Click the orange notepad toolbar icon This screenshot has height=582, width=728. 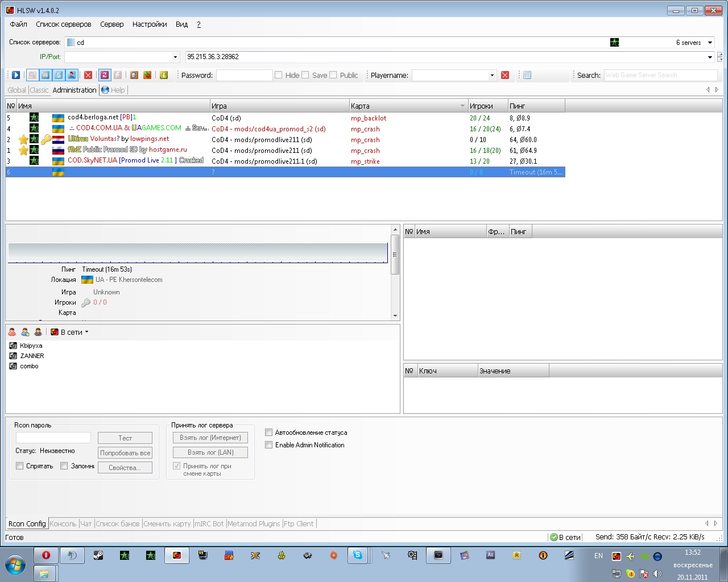click(134, 75)
